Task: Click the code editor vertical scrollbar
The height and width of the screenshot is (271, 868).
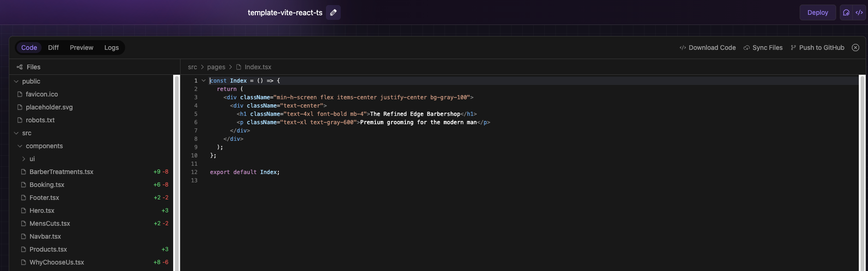Action: point(862,173)
